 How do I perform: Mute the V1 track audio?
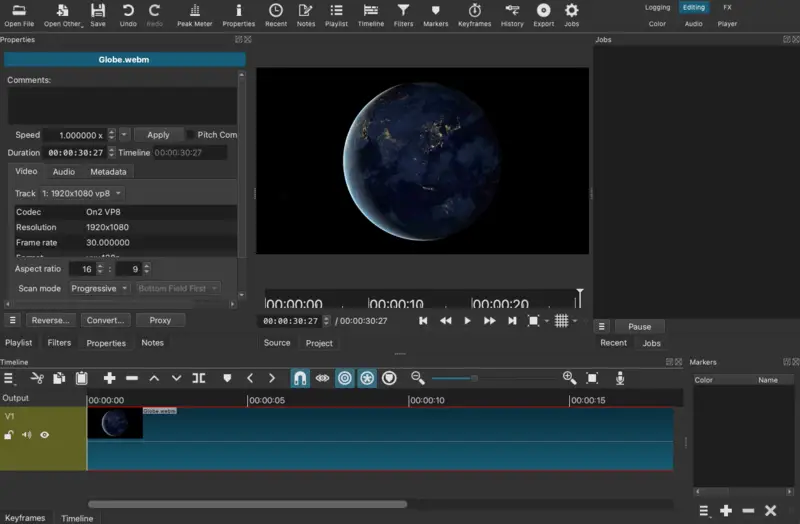pyautogui.click(x=27, y=435)
